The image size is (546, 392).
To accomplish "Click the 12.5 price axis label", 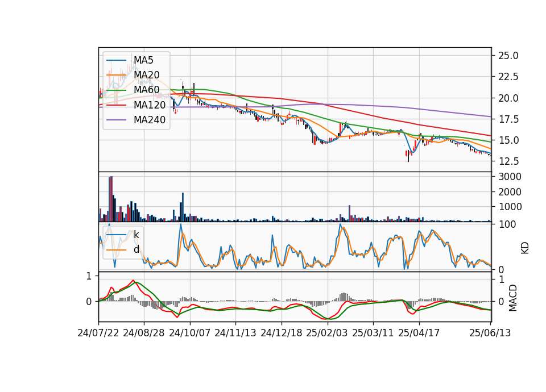I will 508,161.
